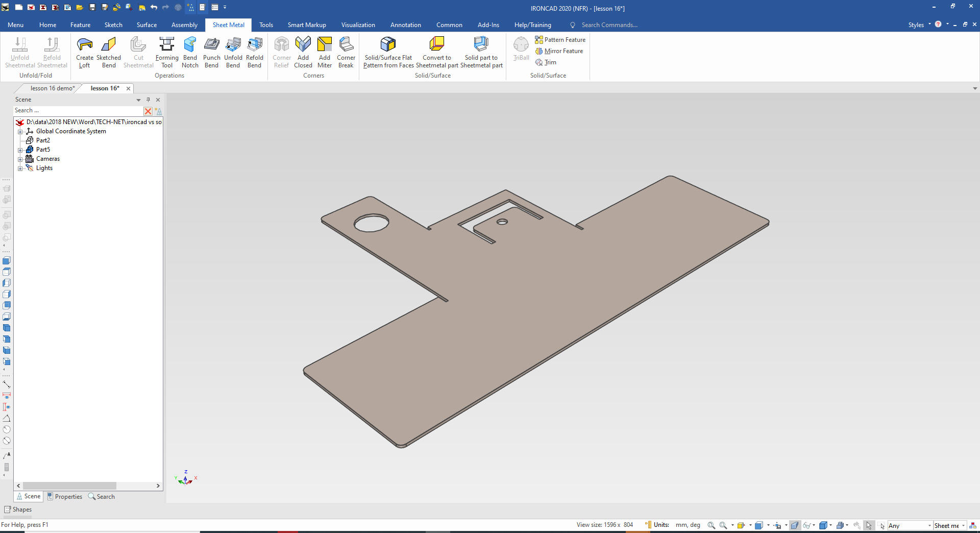Click the coordinate axis triad
This screenshot has height=533, width=980.
[x=185, y=478]
